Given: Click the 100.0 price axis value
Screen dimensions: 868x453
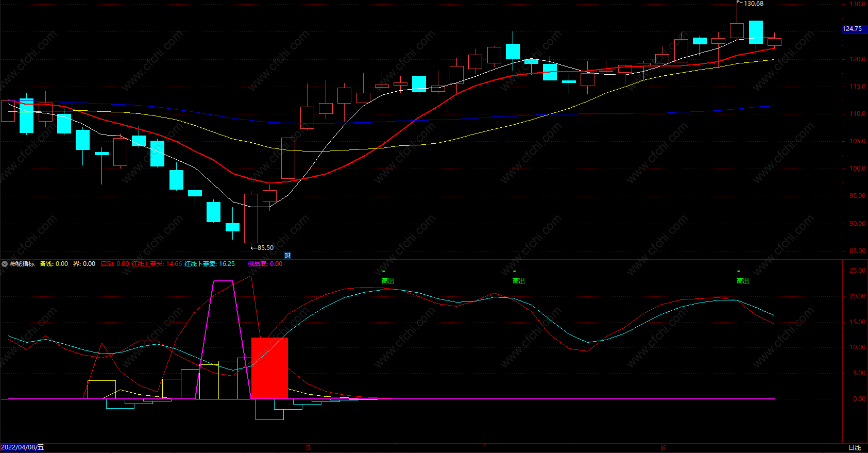Looking at the screenshot, I should pyautogui.click(x=858, y=169).
